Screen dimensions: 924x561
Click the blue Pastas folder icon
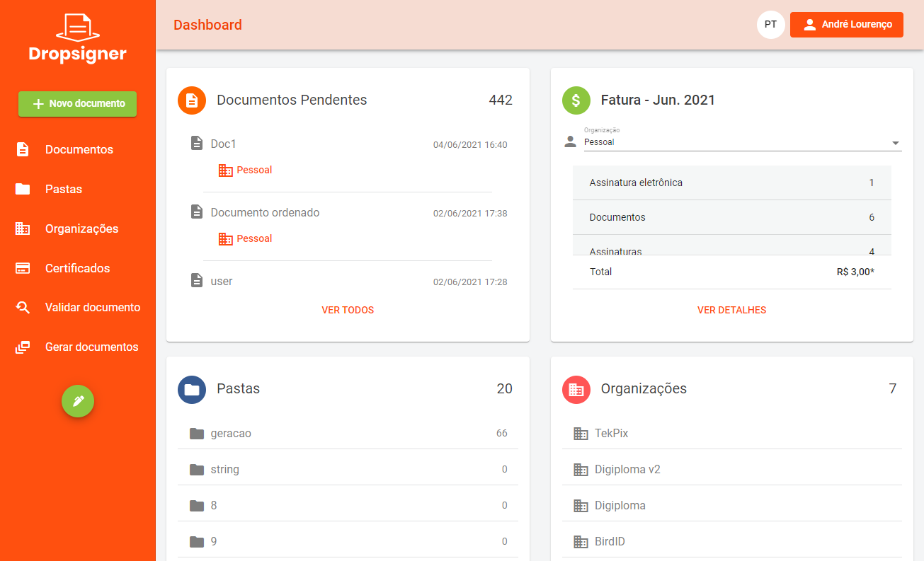tap(192, 390)
